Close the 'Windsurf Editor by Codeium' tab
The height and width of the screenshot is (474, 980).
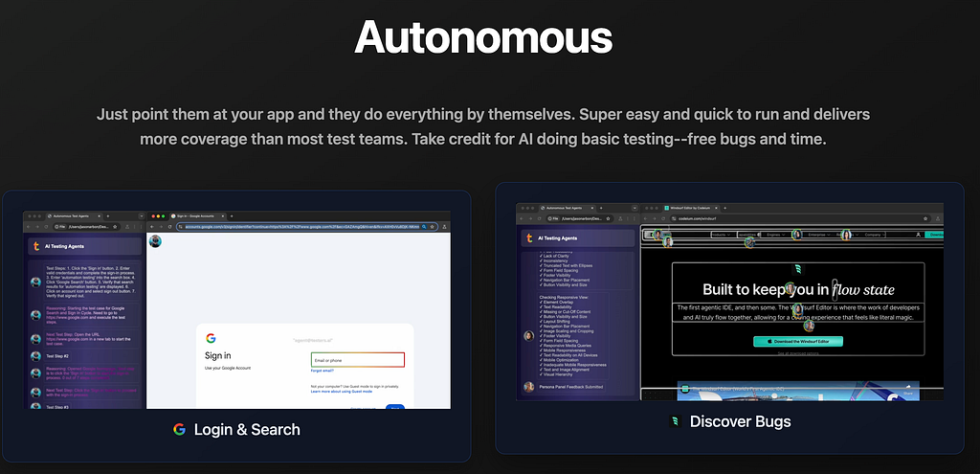coord(716,208)
